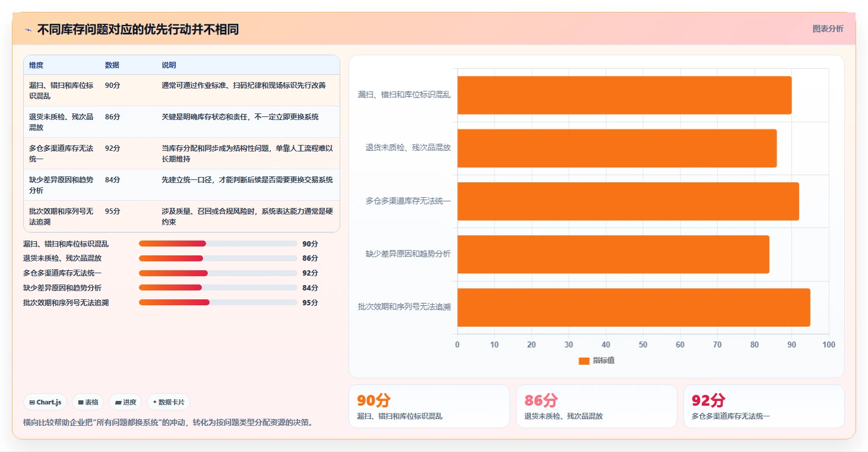This screenshot has width=868, height=452.
Task: Click card caption 多仓多渠道库存无法统一
Action: (731, 416)
